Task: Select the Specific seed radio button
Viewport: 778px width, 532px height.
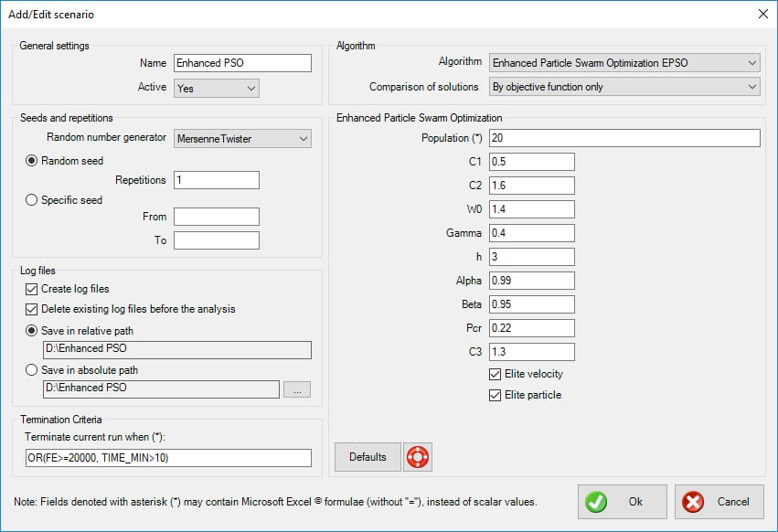Action: pos(32,200)
